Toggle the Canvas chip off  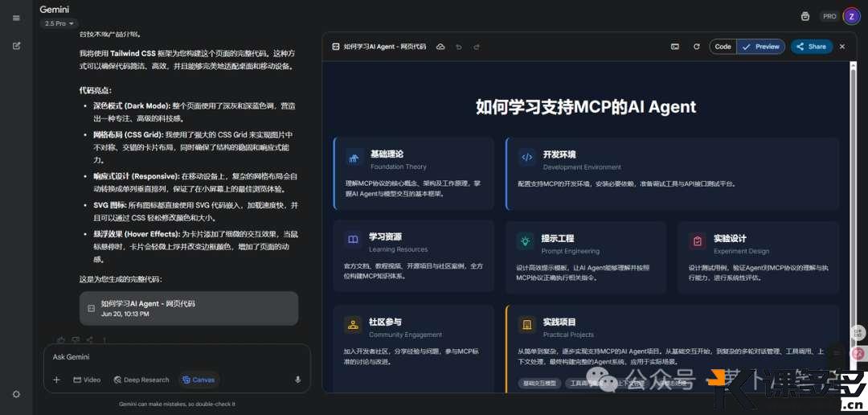click(x=199, y=380)
